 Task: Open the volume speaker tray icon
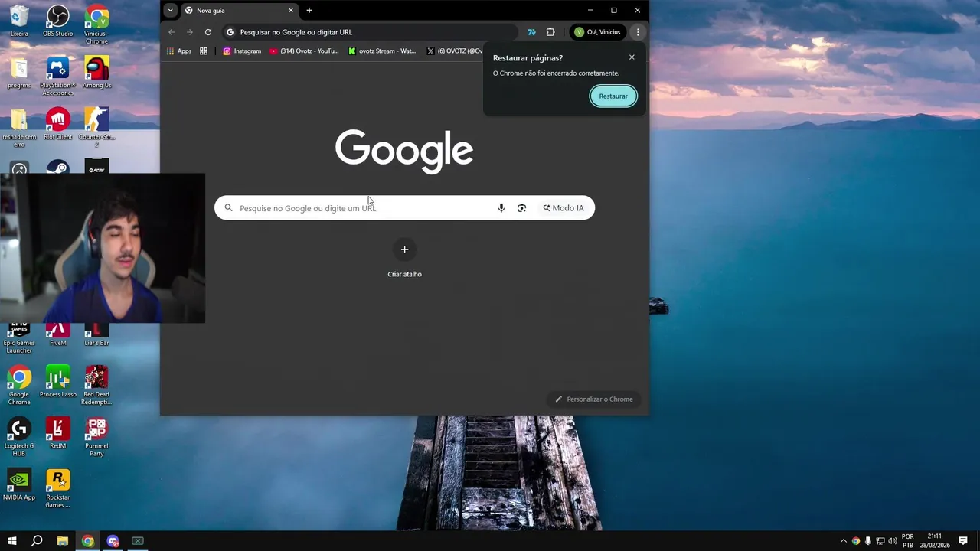coord(893,541)
